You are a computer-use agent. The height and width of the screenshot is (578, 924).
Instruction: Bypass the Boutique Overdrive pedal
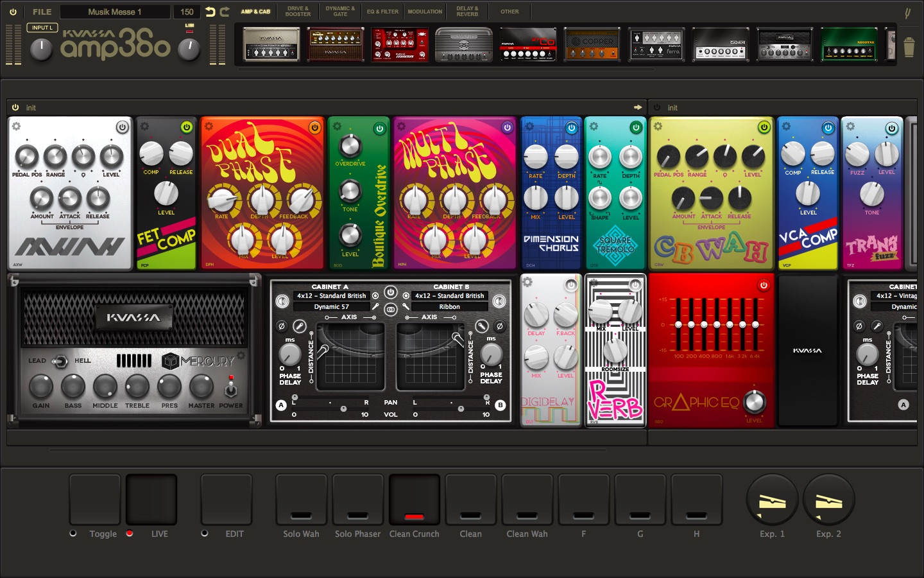click(x=379, y=128)
